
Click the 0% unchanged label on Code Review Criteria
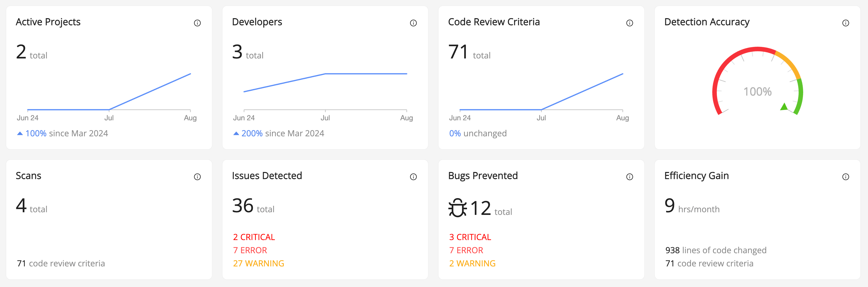[x=478, y=133]
